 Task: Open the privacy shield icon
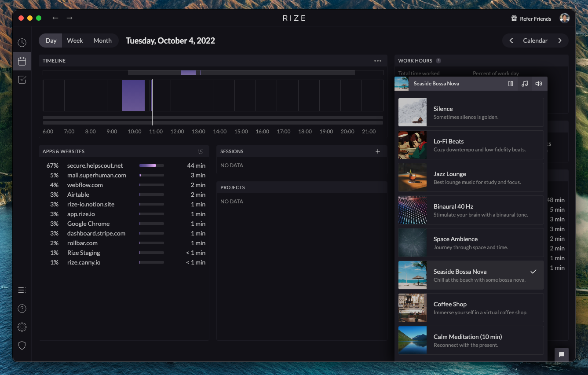pos(22,346)
